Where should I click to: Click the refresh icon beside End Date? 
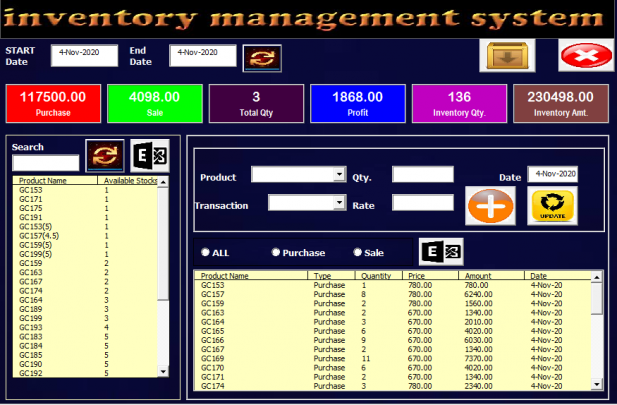click(x=262, y=58)
